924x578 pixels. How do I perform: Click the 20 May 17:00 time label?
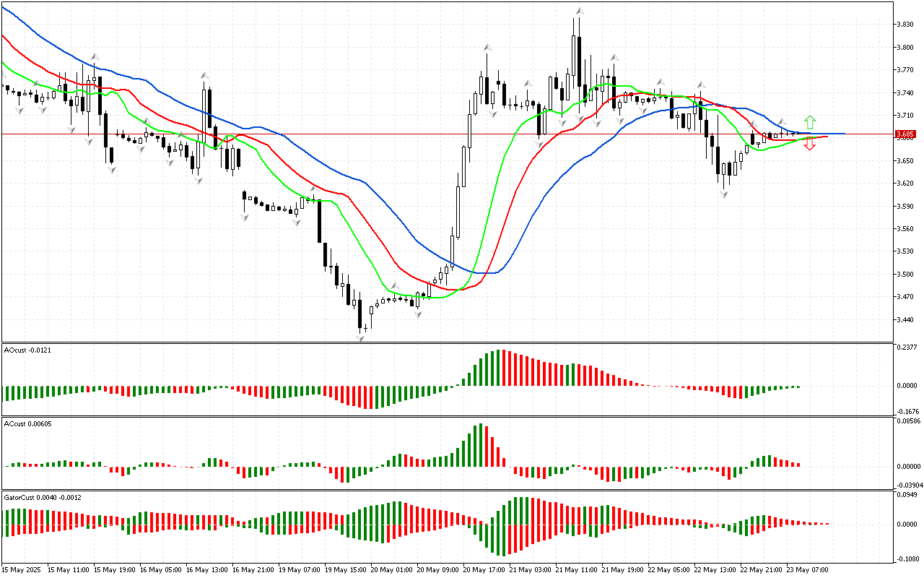485,570
